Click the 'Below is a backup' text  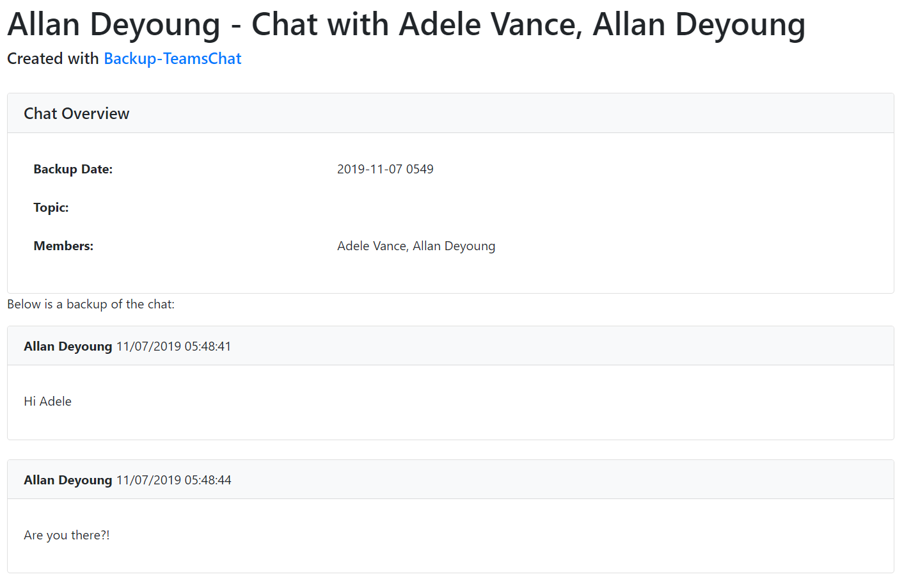click(x=91, y=304)
